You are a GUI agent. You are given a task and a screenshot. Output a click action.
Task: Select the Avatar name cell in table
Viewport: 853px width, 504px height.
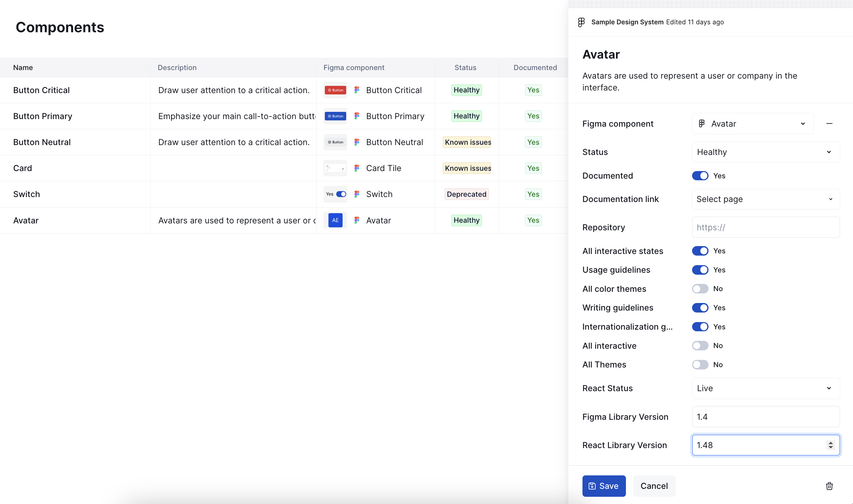[x=75, y=220]
